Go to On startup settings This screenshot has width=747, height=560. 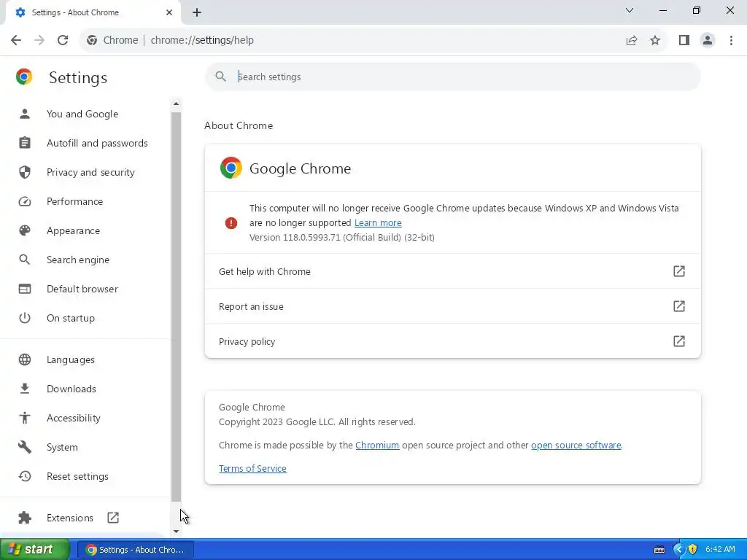pyautogui.click(x=71, y=318)
